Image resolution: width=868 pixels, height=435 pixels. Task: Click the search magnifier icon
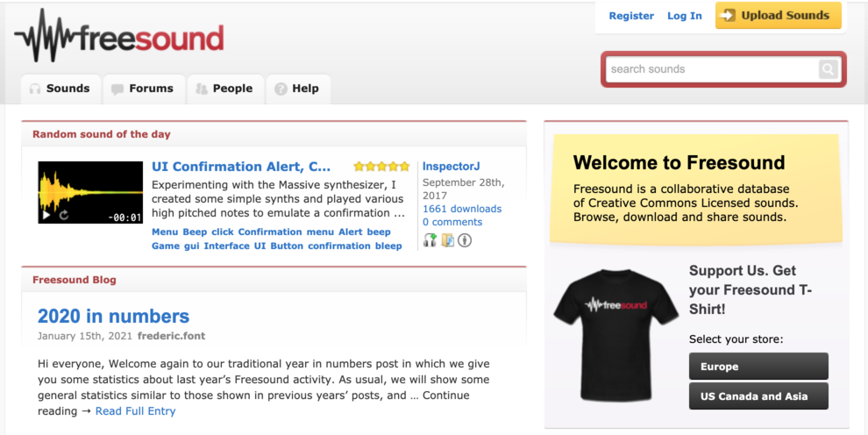coord(828,69)
